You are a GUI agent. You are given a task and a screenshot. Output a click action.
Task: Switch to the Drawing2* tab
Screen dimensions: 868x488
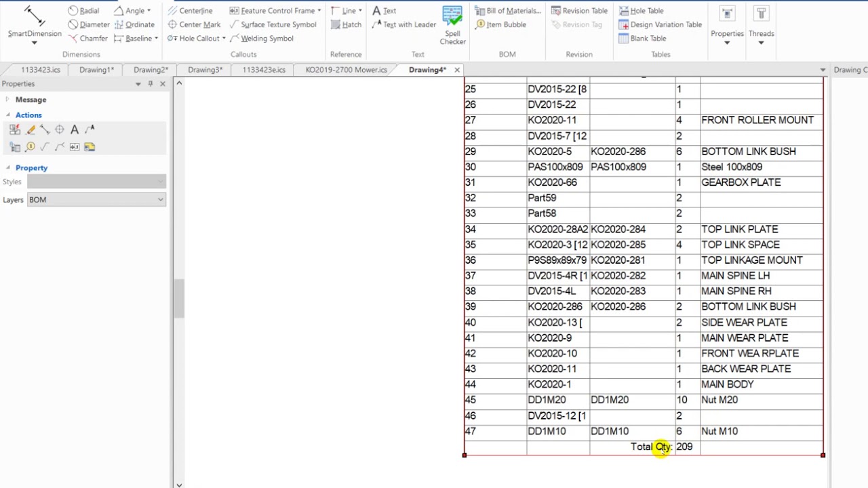pos(151,70)
